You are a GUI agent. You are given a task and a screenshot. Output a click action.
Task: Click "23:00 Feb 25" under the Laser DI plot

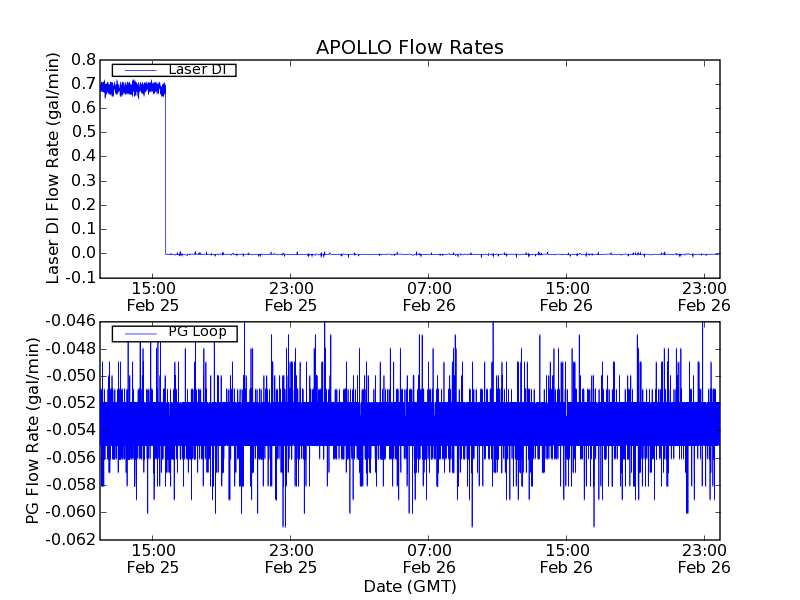(291, 297)
